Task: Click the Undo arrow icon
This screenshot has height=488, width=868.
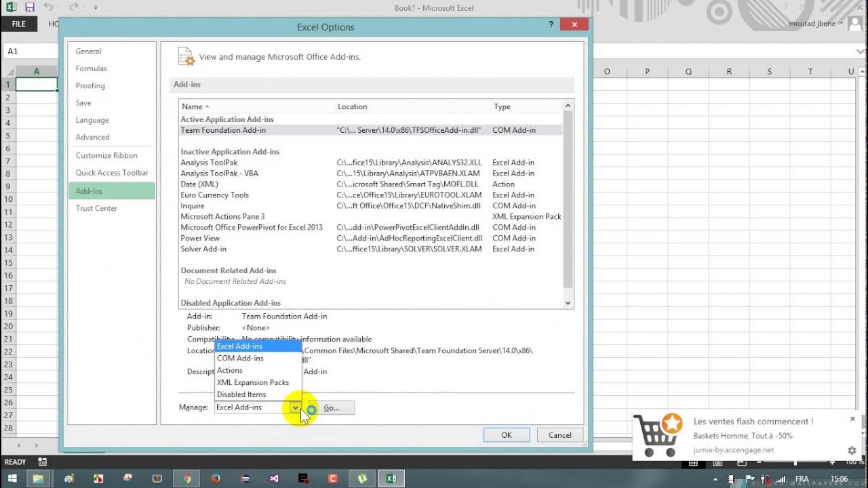Action: click(48, 7)
